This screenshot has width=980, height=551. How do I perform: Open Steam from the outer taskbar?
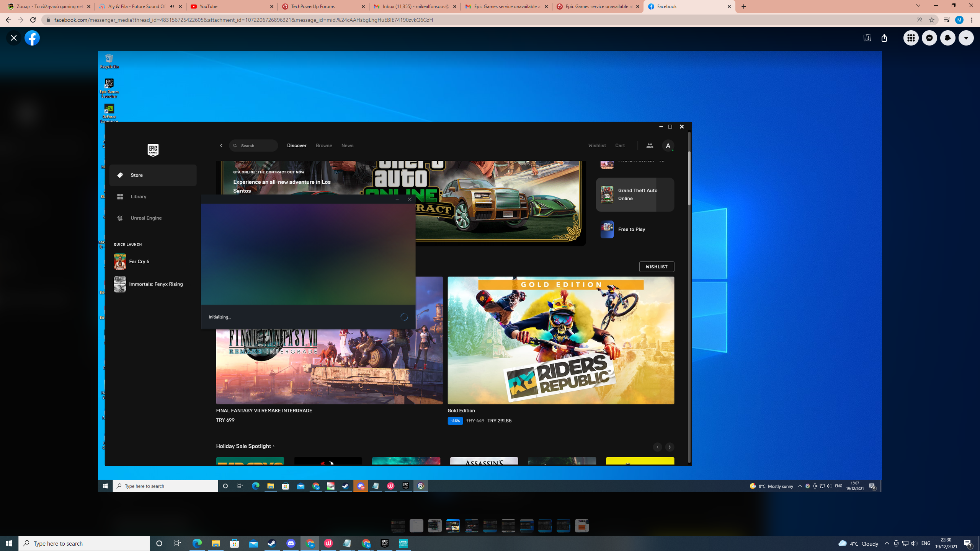pos(272,543)
